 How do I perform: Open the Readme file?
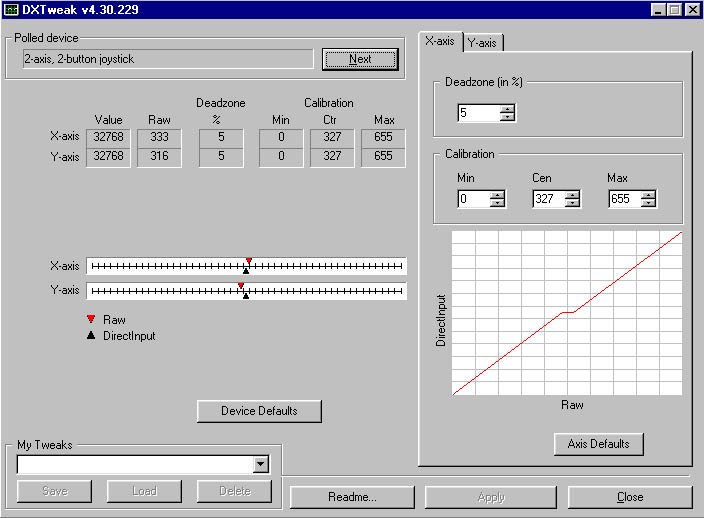point(352,497)
